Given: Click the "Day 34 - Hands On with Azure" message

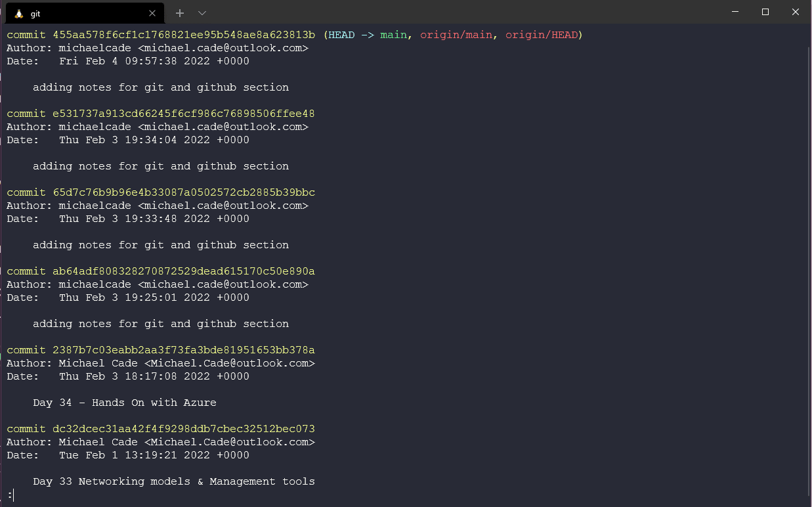Looking at the screenshot, I should coord(125,403).
